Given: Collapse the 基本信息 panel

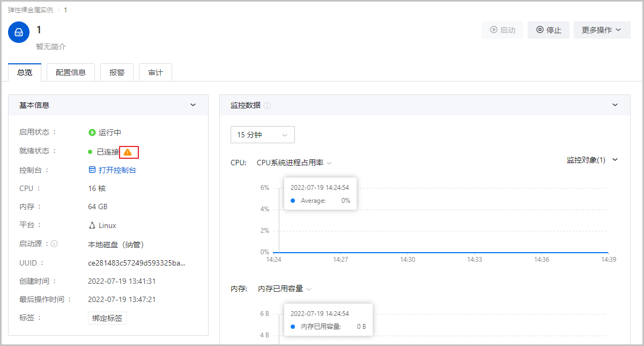Looking at the screenshot, I should click(x=193, y=105).
